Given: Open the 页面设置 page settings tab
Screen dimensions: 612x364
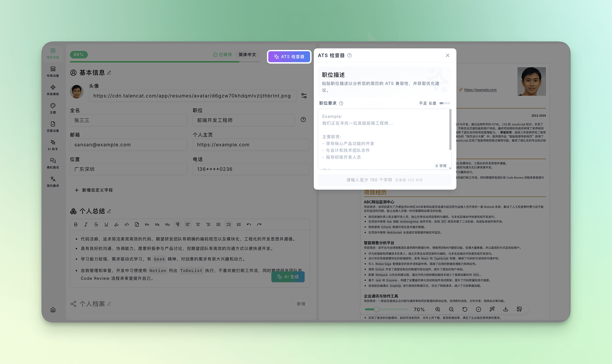Looking at the screenshot, I should click(x=53, y=127).
